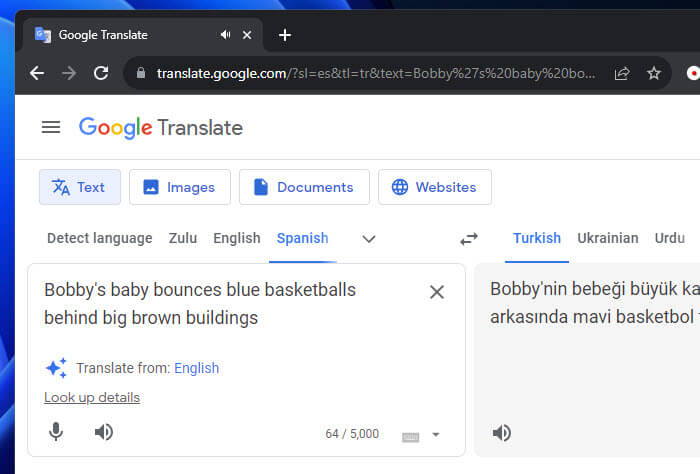The image size is (700, 474).
Task: Expand more source languages chevron
Action: click(x=369, y=239)
